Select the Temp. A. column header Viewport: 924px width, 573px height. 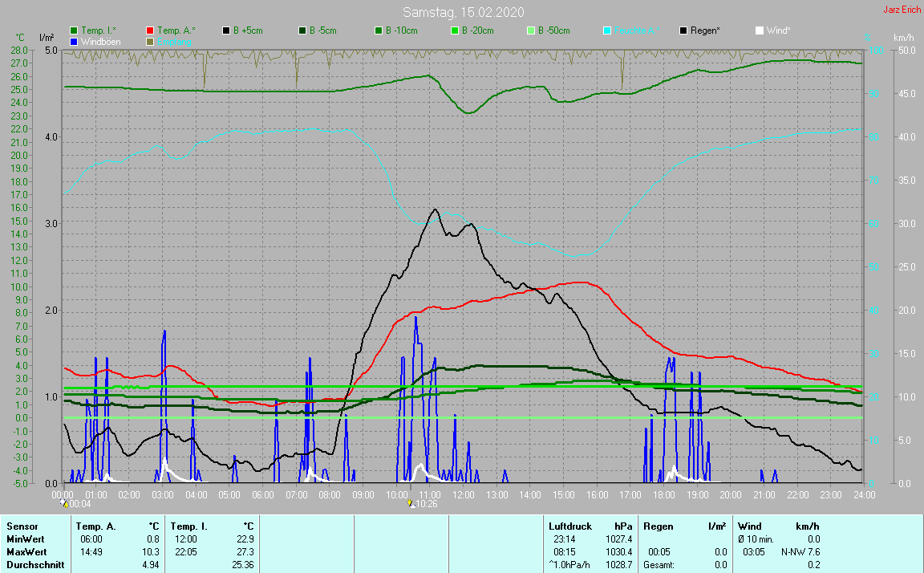click(x=95, y=526)
